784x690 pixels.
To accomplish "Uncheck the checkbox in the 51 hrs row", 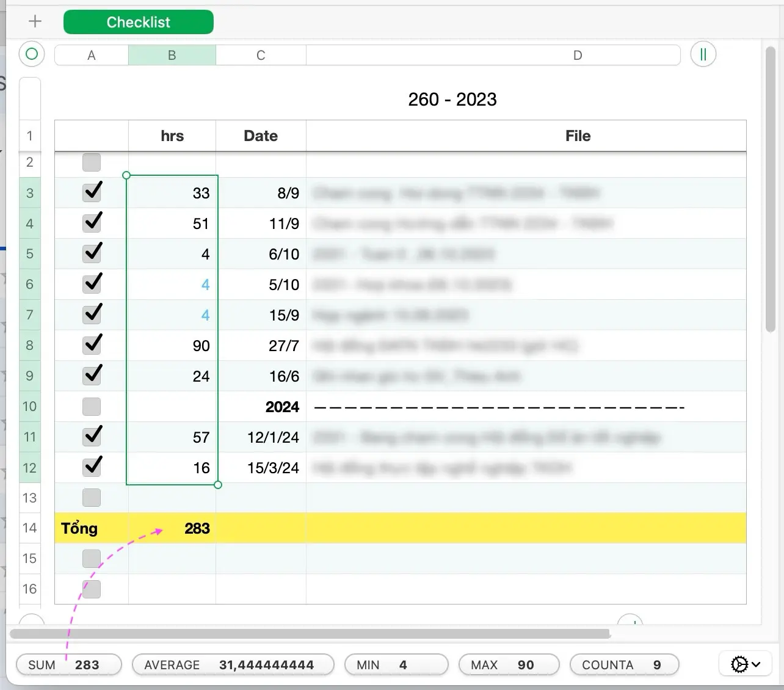I will pos(92,222).
